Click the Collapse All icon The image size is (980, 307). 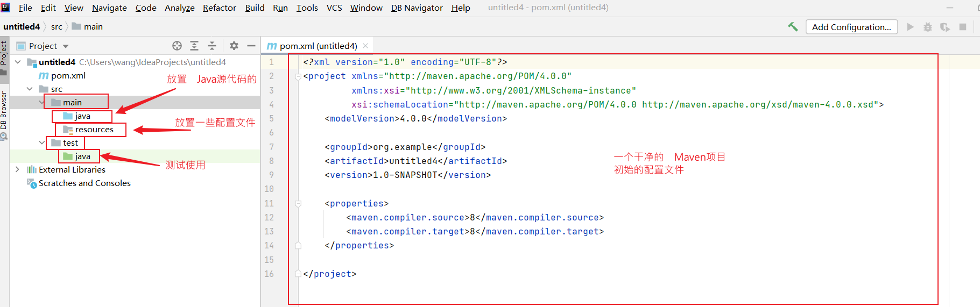212,46
